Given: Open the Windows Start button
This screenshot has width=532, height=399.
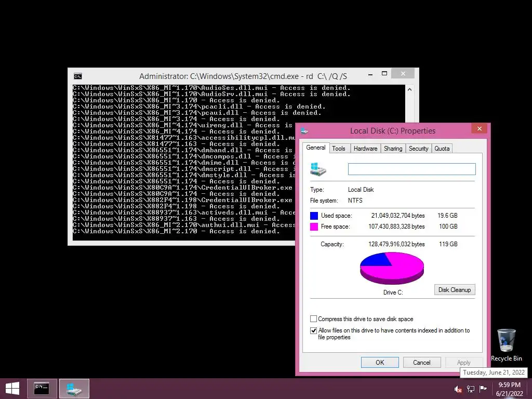Looking at the screenshot, I should [x=12, y=389].
